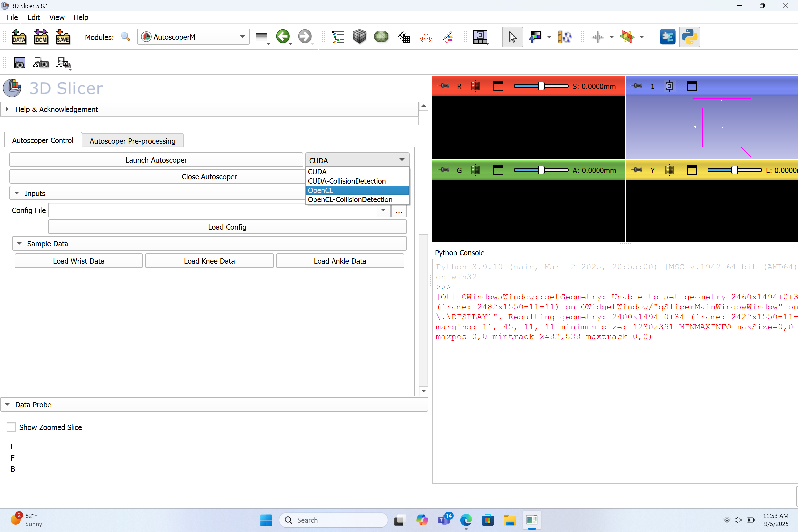Screen dimensions: 798x532
Task: Open the Volume Rendering module icon
Action: tap(359, 37)
